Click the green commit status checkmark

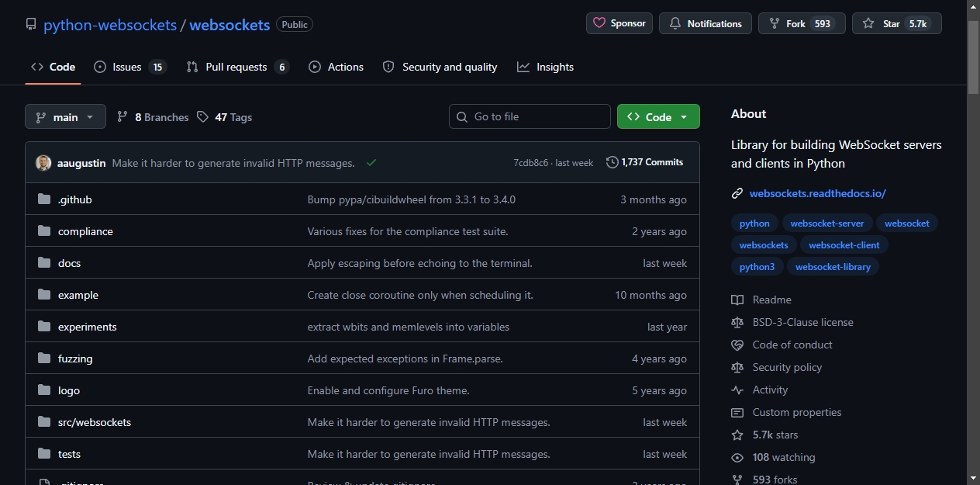(371, 163)
